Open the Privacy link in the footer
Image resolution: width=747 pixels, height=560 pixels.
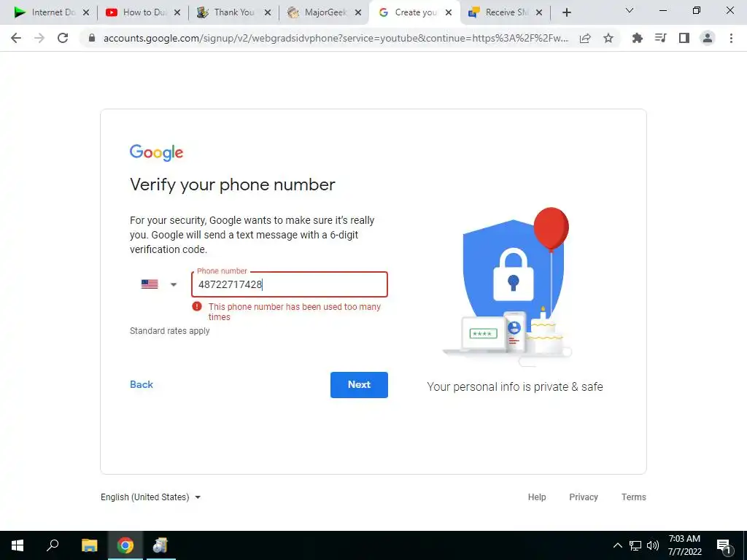pyautogui.click(x=583, y=497)
